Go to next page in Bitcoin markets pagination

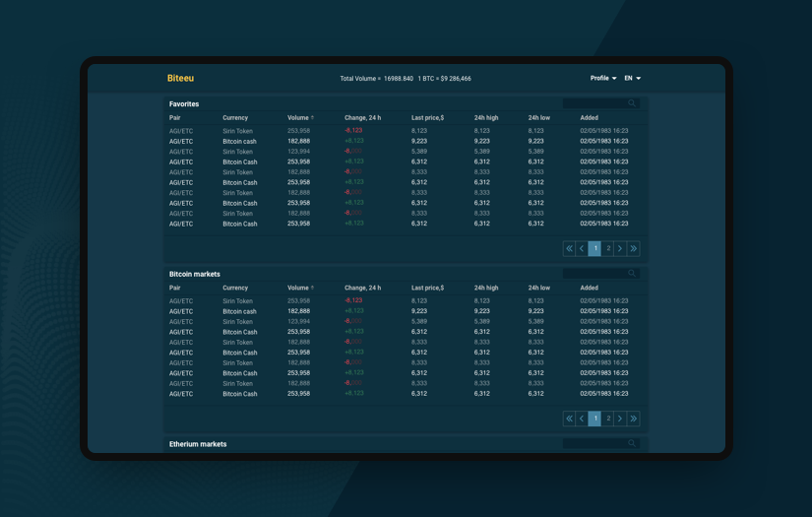(620, 419)
